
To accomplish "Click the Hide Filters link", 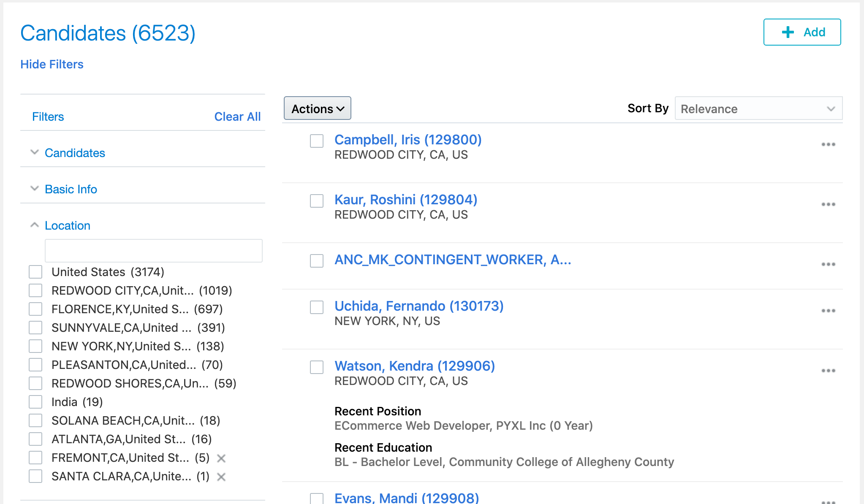I will pyautogui.click(x=52, y=64).
